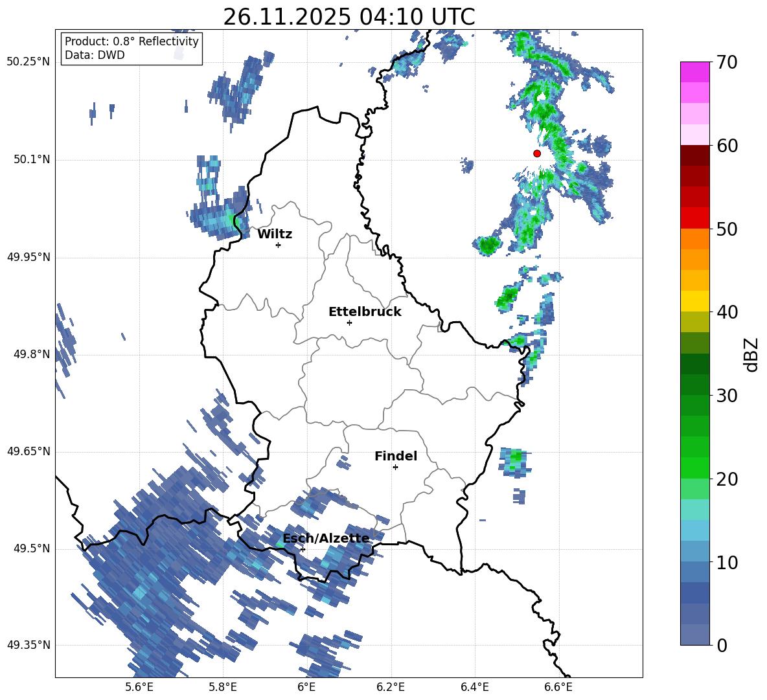767x700 pixels.
Task: Click the cross marker below Esch/Alzette
Action: pyautogui.click(x=303, y=549)
